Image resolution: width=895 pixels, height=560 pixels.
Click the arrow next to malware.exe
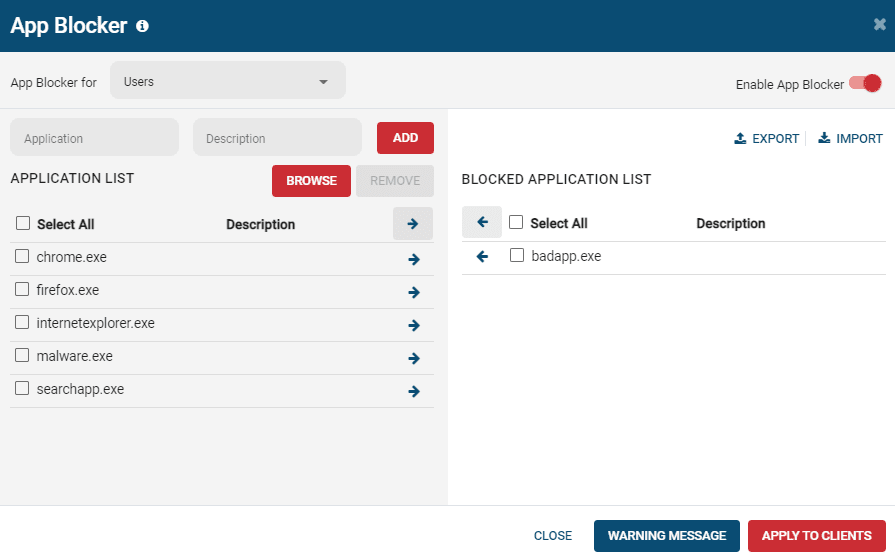(x=413, y=359)
